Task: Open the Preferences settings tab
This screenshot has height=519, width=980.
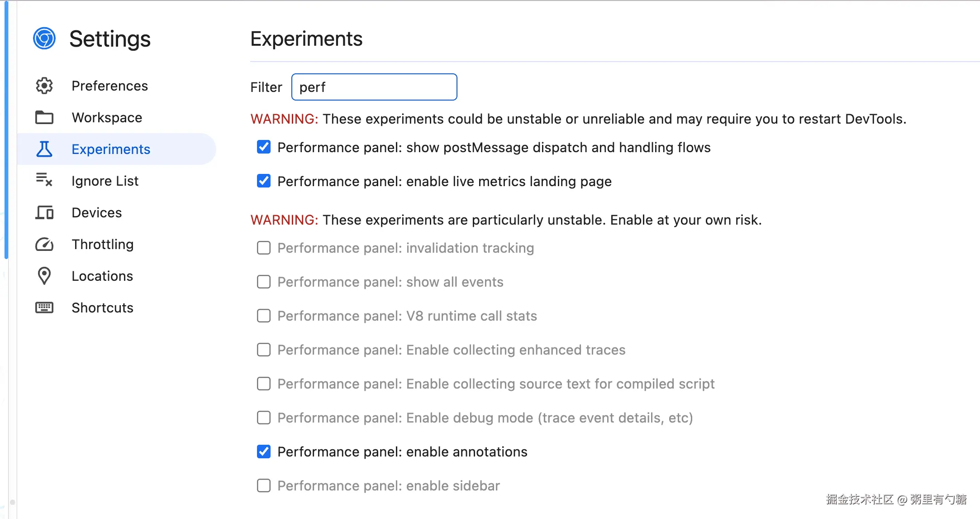Action: tap(109, 86)
